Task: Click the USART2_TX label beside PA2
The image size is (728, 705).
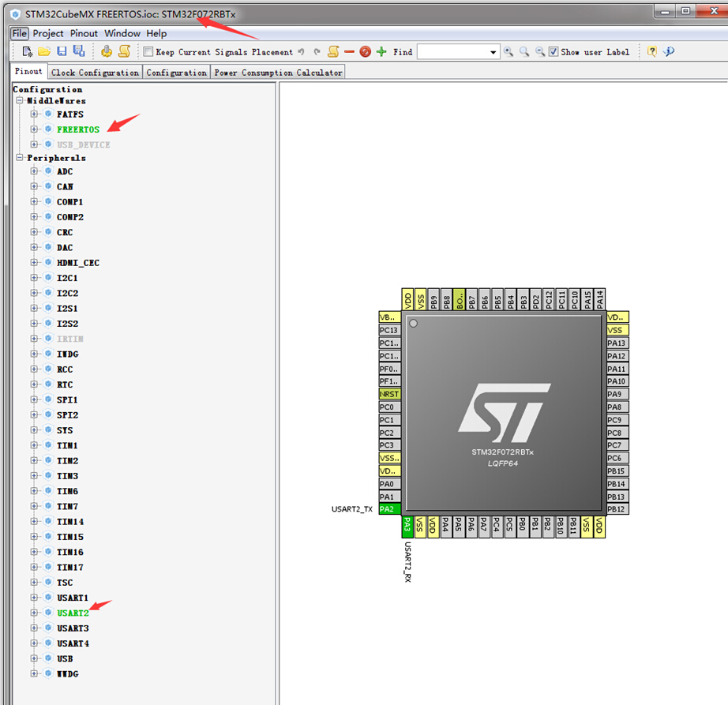Action: click(352, 509)
